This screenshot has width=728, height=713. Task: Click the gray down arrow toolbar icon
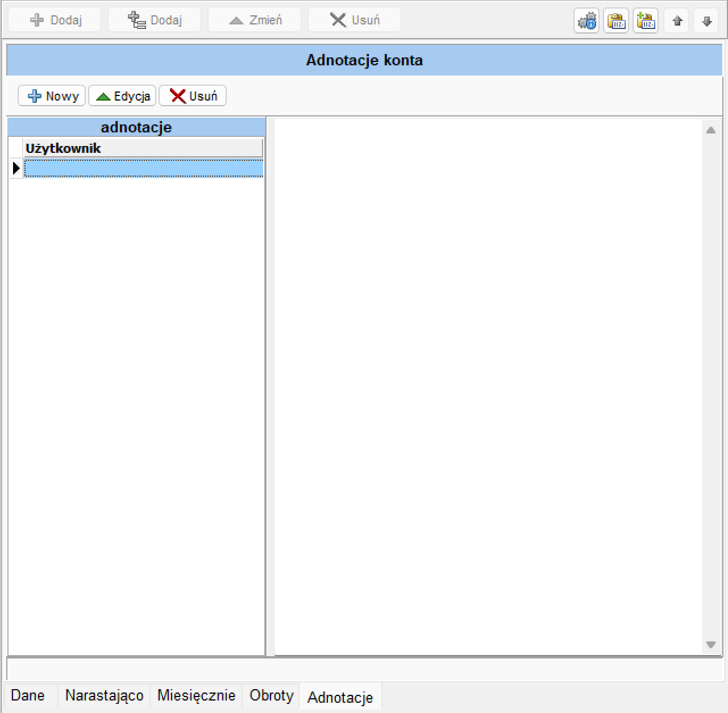(x=706, y=21)
